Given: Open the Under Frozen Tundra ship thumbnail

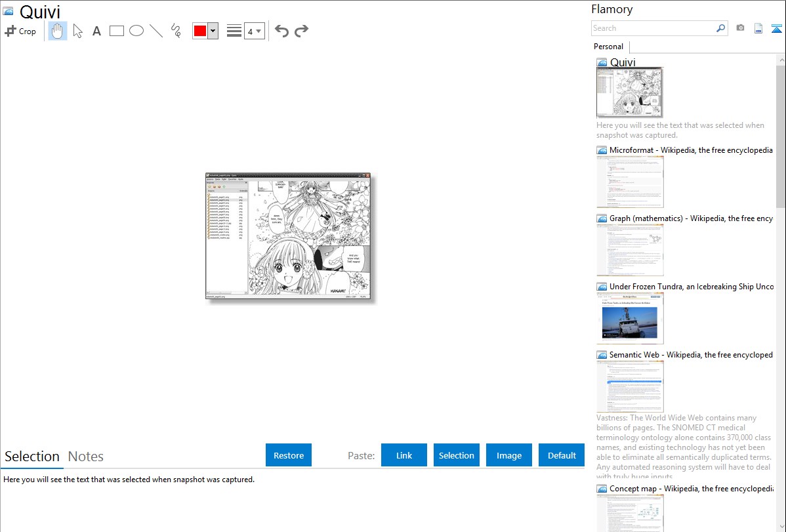Looking at the screenshot, I should [x=630, y=318].
